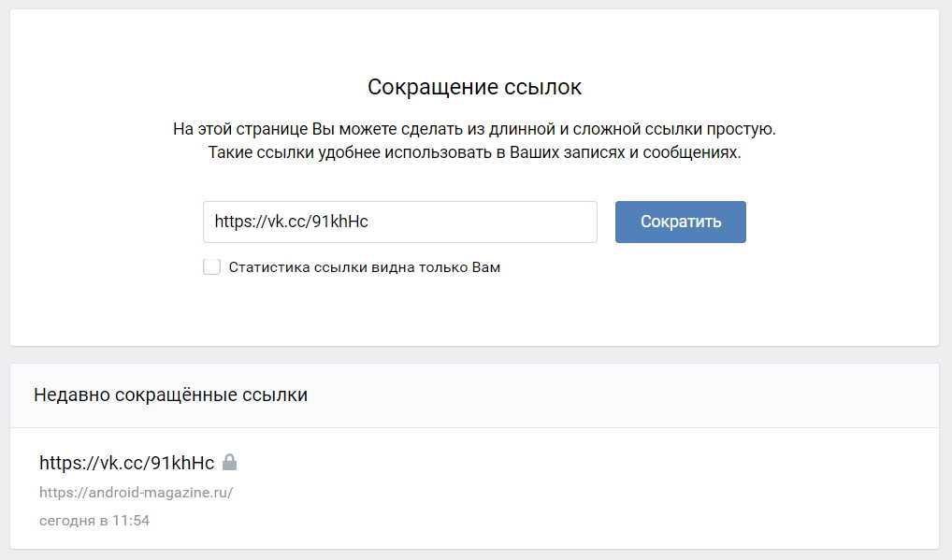Focus the URL input field containing vk.cc link
This screenshot has width=952, height=560.
(399, 223)
